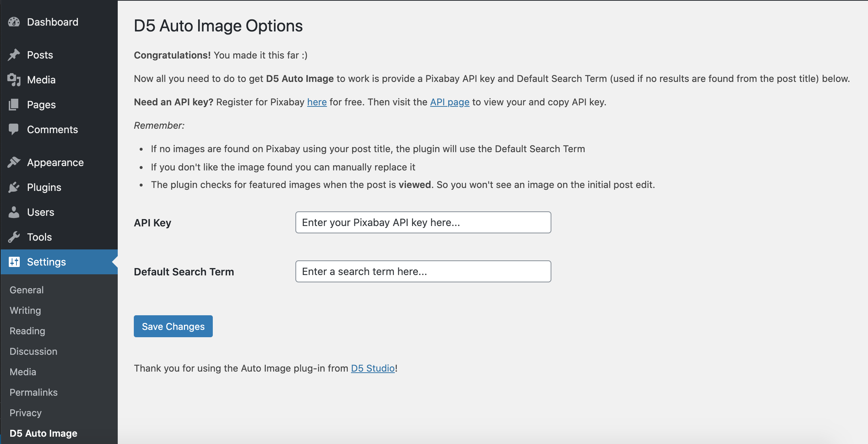Go to Discussion settings submenu
The image size is (868, 444).
[x=34, y=351]
